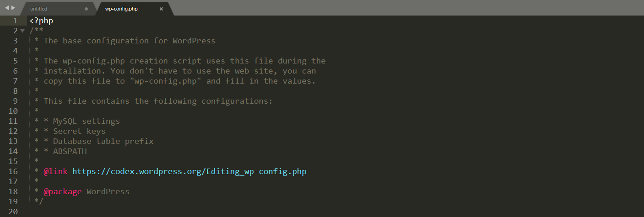Click the "Database table prefix" comment line

(103, 142)
